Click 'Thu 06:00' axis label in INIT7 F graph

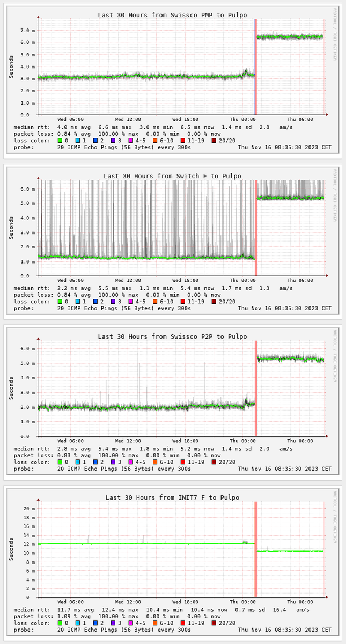click(300, 602)
